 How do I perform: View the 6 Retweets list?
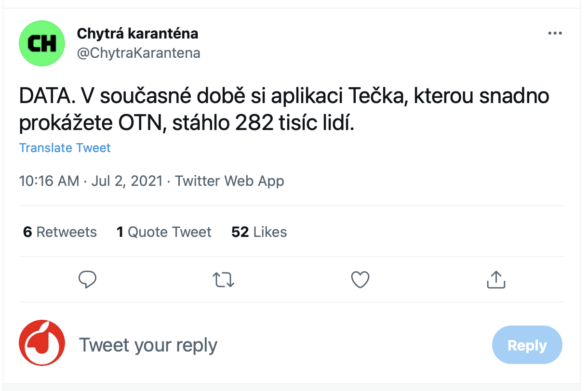[x=60, y=232]
